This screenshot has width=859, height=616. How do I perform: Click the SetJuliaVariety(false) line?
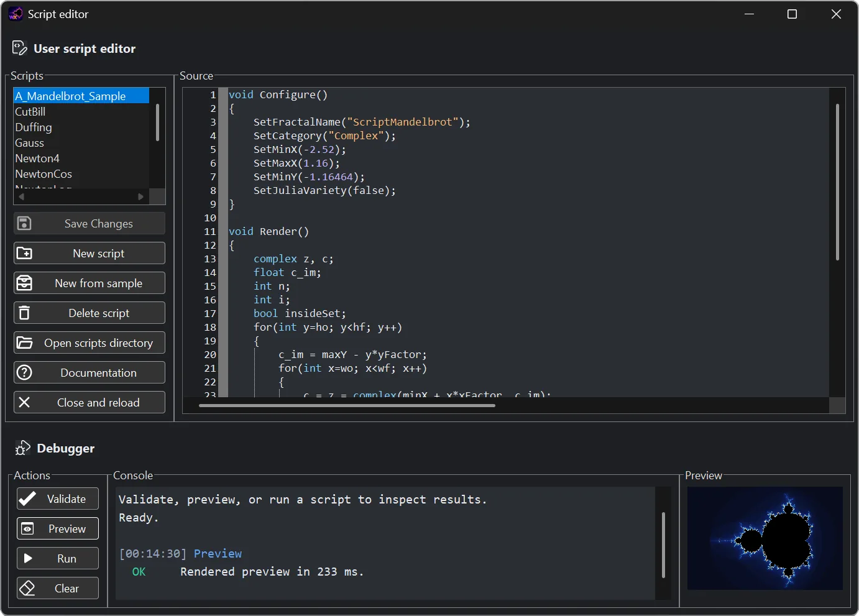coord(324,190)
